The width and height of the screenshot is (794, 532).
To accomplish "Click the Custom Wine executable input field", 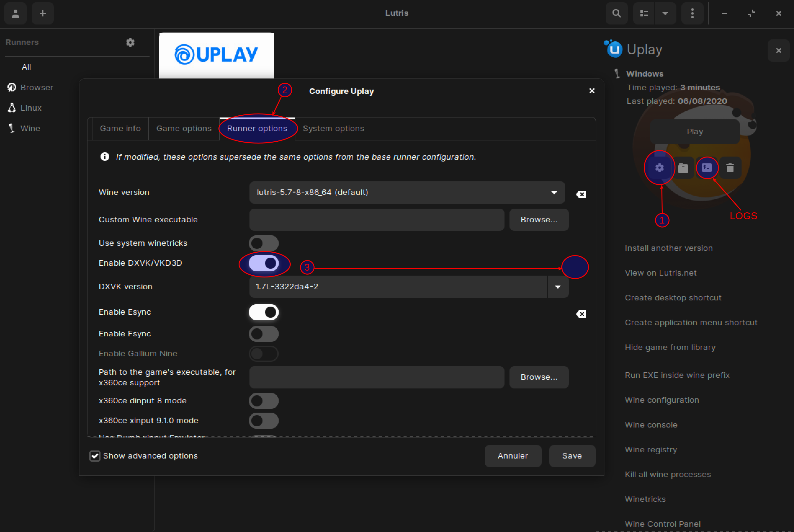I will tap(376, 219).
